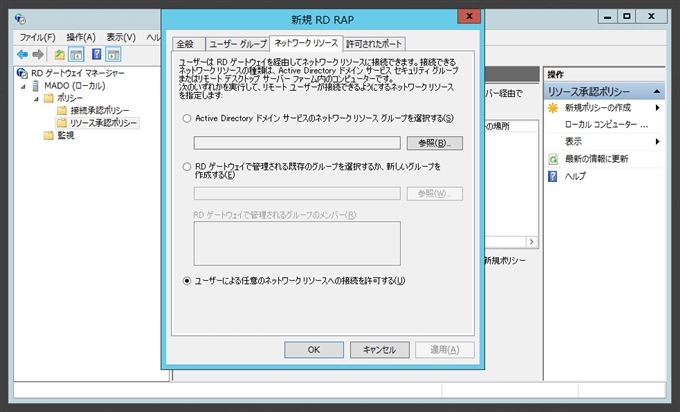This screenshot has width=680, height=412.
Task: Expand the 表示 submenu arrow in actions
Action: point(657,141)
